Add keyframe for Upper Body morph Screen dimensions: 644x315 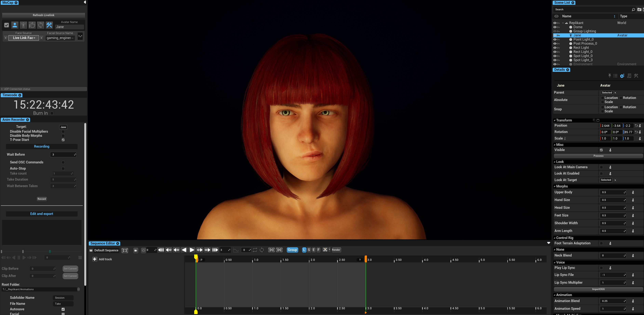633,192
